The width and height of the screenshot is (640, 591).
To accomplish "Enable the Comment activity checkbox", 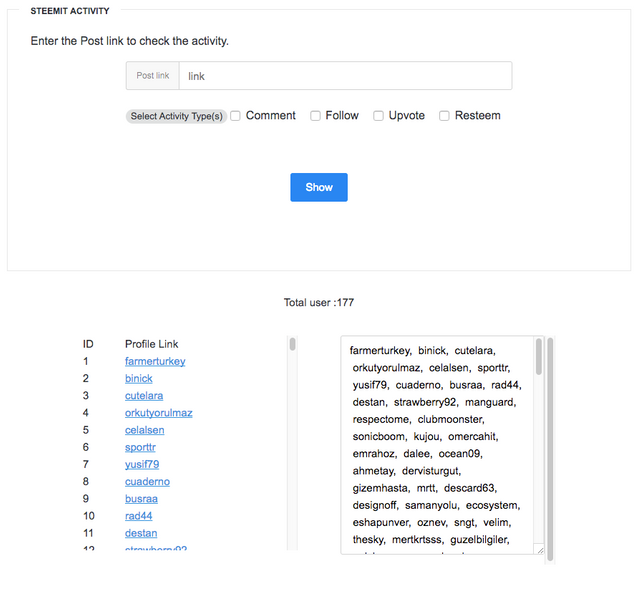I will tap(236, 116).
